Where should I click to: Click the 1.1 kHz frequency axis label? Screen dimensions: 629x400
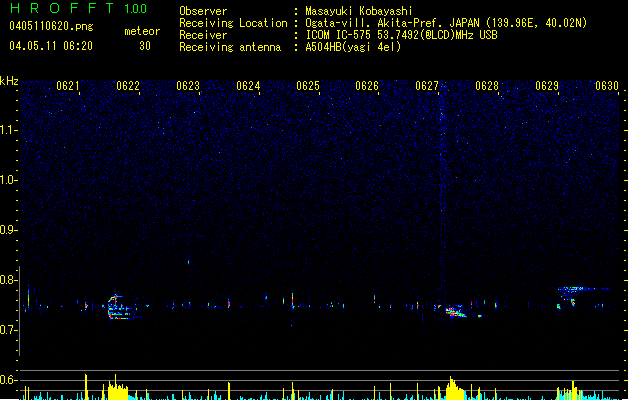click(8, 130)
